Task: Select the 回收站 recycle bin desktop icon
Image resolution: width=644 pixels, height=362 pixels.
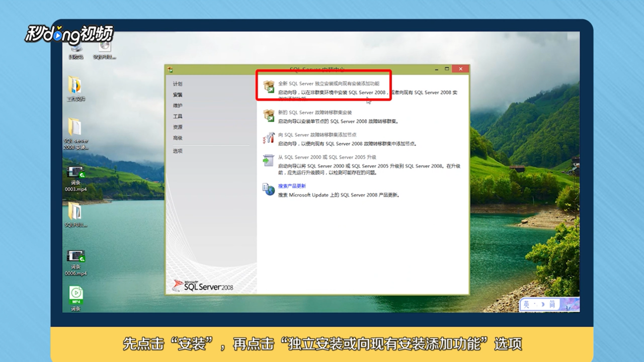Action: click(76, 51)
